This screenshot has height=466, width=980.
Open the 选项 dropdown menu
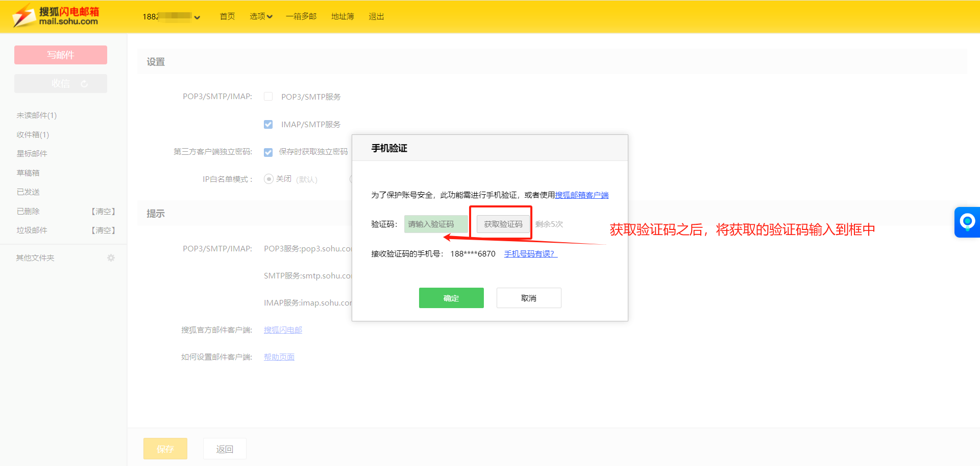261,16
